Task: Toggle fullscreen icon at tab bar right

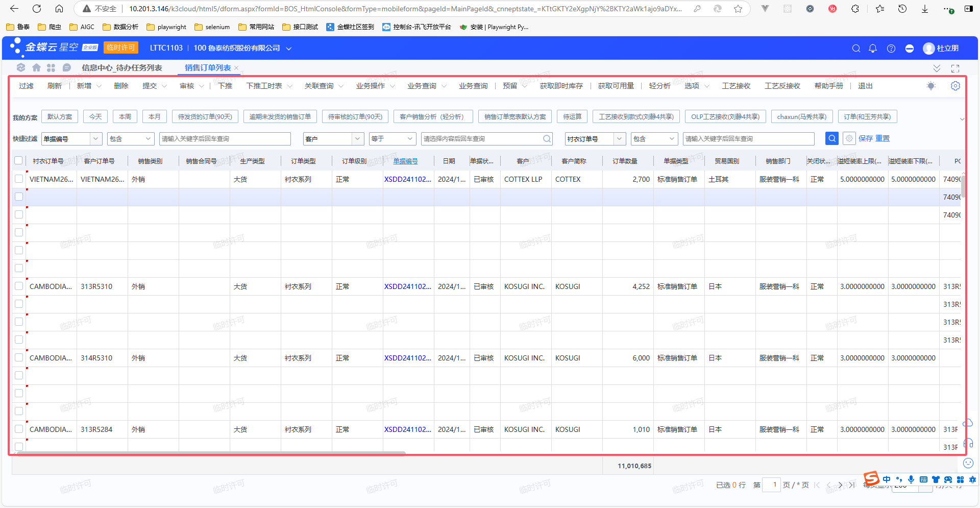Action: tap(955, 68)
